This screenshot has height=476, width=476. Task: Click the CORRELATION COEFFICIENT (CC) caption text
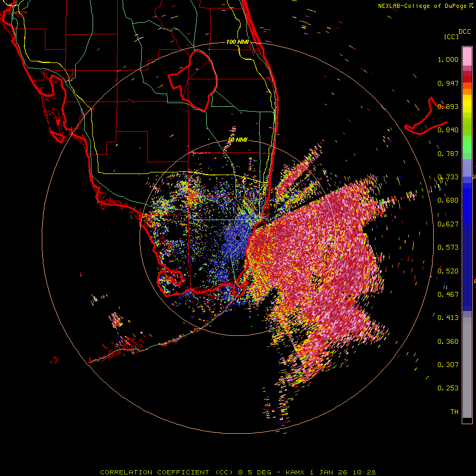click(x=167, y=472)
